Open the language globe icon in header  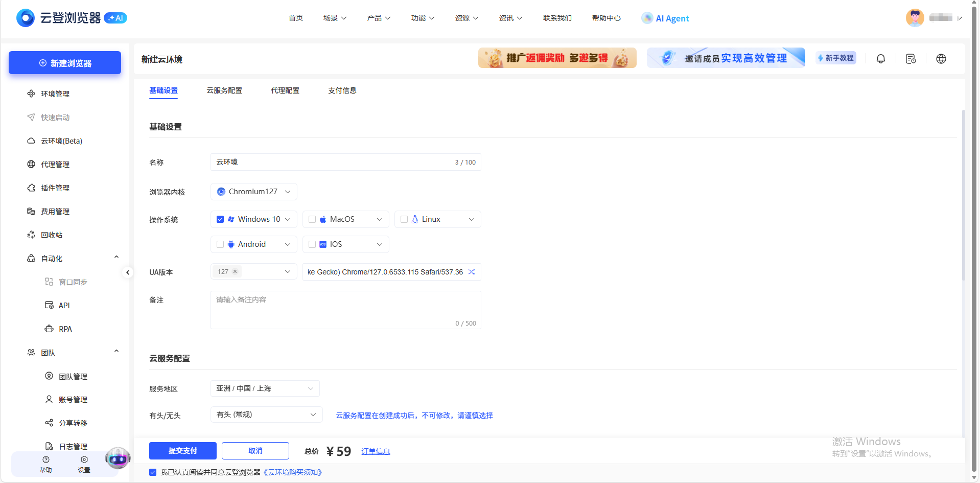click(x=941, y=58)
